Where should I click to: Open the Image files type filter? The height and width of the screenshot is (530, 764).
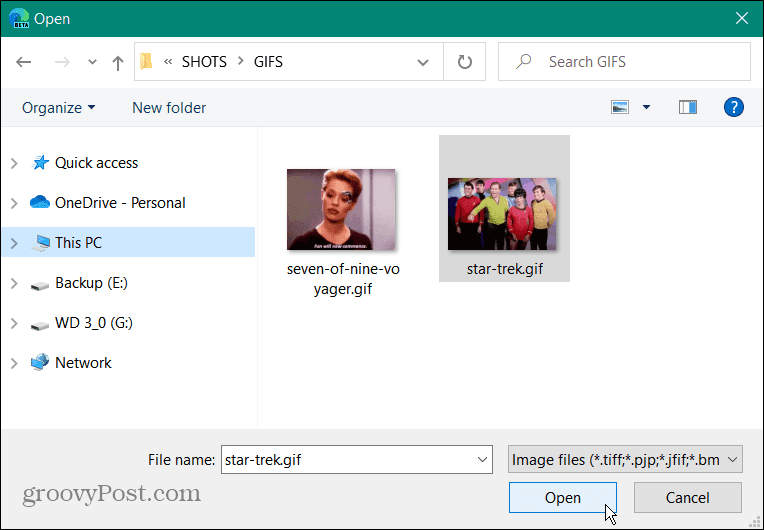625,459
